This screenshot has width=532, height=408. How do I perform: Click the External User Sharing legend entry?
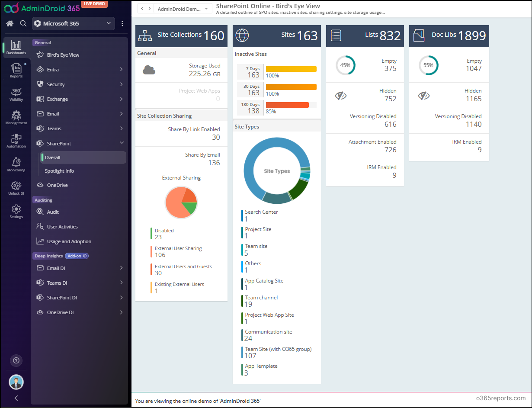coord(176,251)
